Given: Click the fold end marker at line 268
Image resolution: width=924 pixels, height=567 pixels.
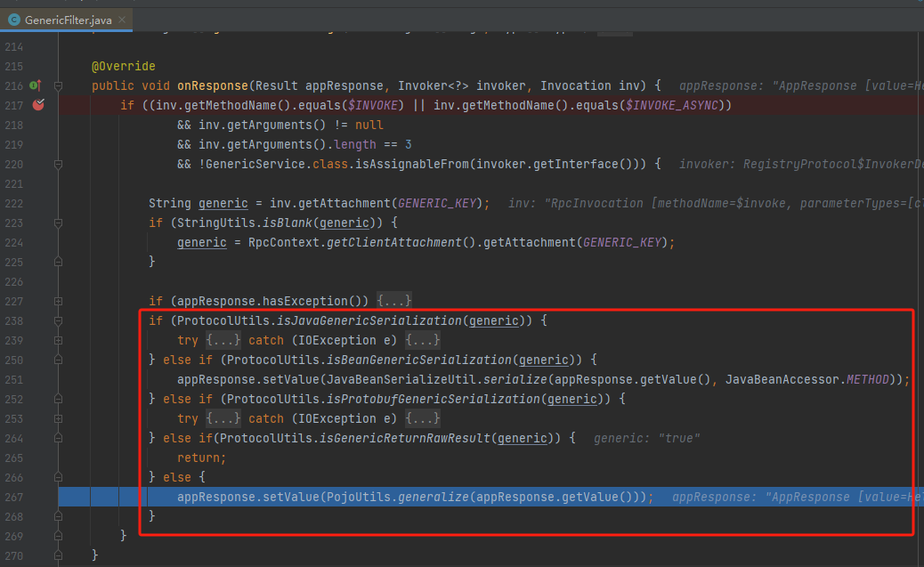Looking at the screenshot, I should point(59,516).
